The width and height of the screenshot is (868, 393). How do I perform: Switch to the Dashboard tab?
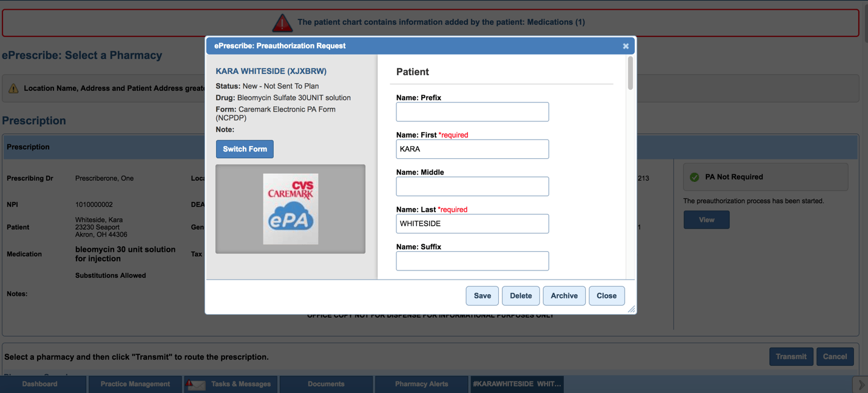click(40, 383)
